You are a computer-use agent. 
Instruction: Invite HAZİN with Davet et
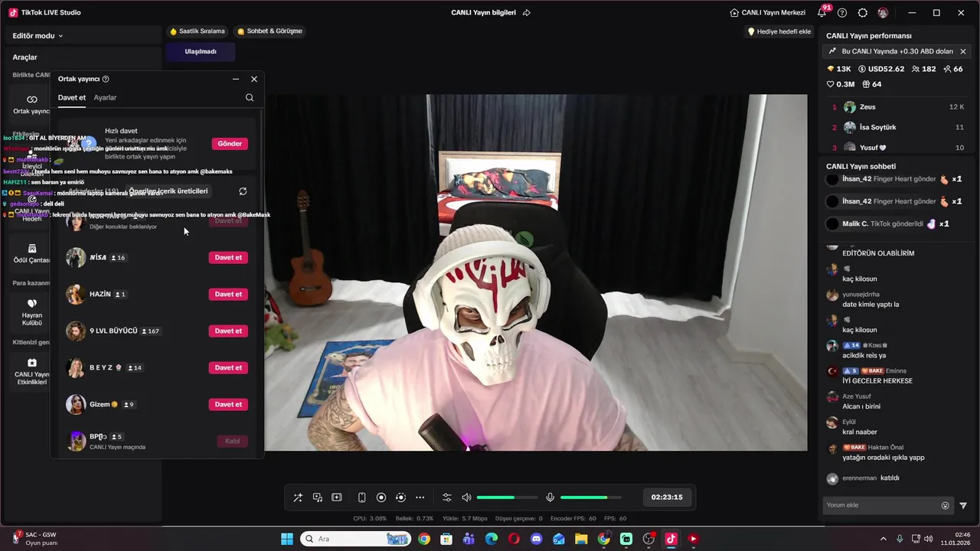click(x=228, y=295)
